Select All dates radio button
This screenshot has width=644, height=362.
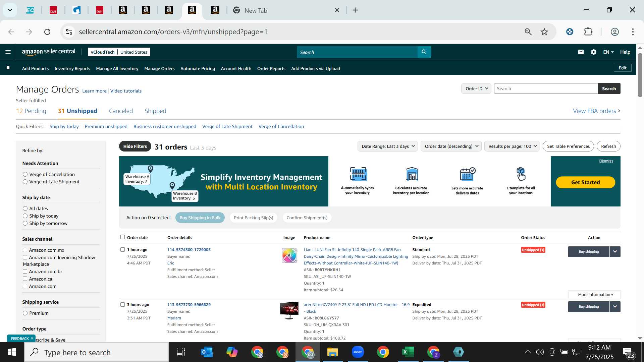point(25,208)
